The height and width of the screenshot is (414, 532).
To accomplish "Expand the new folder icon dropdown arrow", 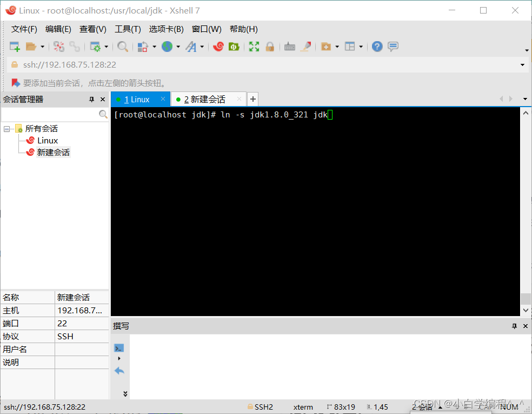I will (x=337, y=47).
